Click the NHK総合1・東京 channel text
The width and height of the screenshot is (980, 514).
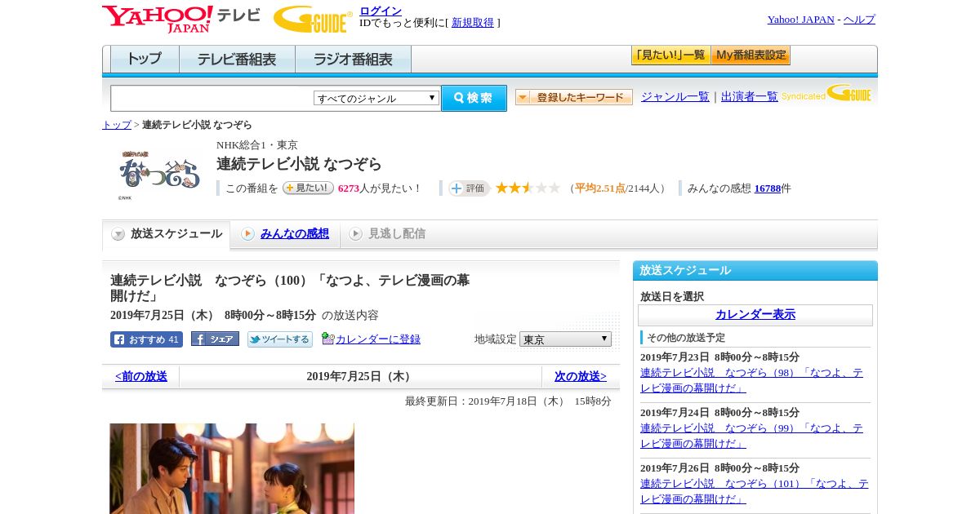point(256,144)
